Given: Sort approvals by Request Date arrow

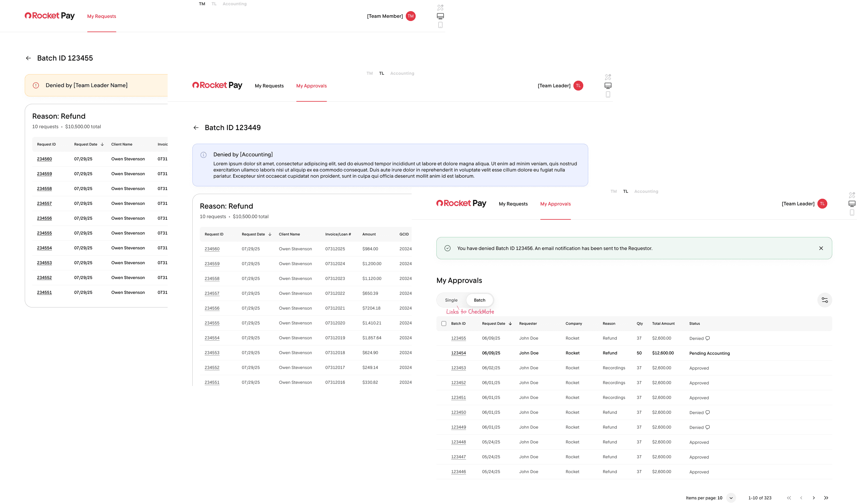Looking at the screenshot, I should click(510, 324).
